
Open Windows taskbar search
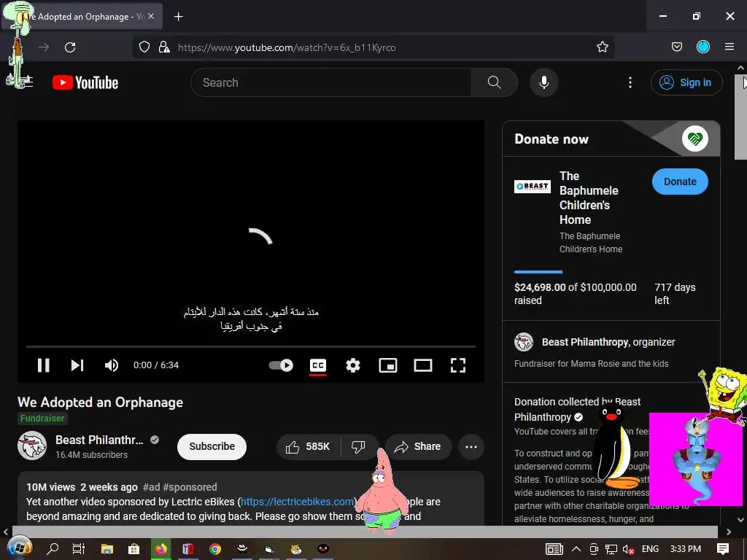[x=53, y=549]
